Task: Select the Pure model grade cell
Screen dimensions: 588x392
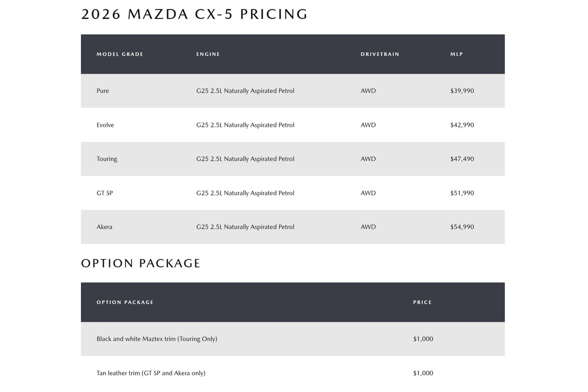Action: click(x=103, y=91)
